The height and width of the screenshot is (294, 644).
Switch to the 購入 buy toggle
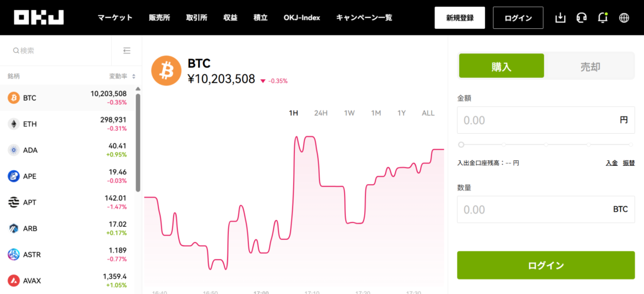(x=501, y=65)
